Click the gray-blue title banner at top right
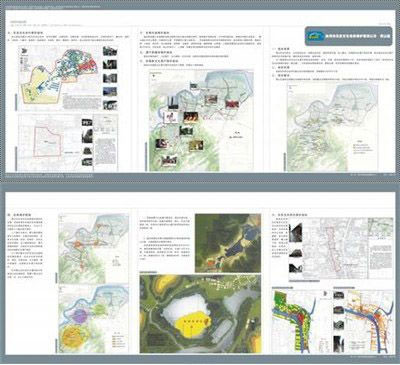 coord(348,36)
